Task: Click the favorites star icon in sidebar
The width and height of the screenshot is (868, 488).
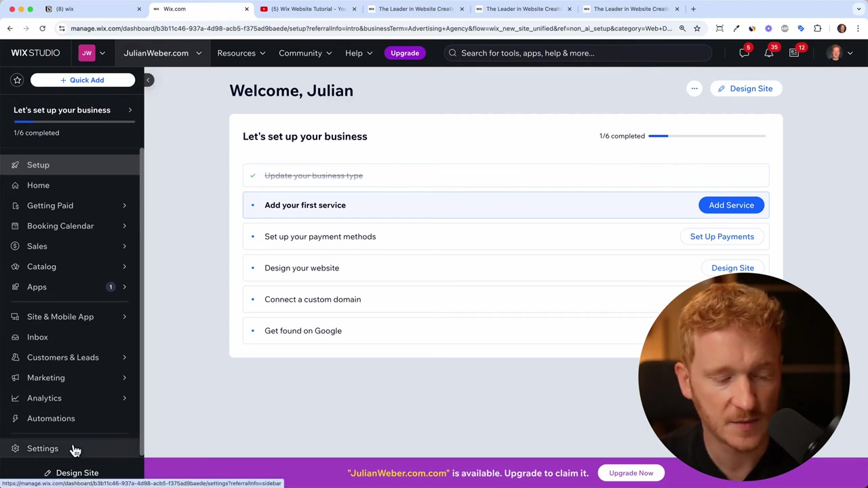Action: point(17,80)
